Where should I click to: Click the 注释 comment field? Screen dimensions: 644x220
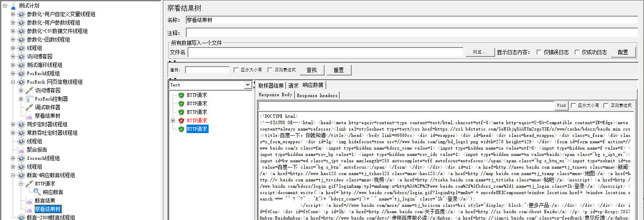(412, 33)
